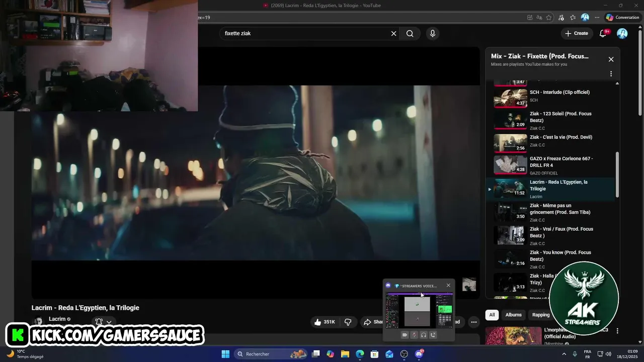Screen dimensions: 644x362
Task: Like the video with 351K likes
Action: [x=325, y=322]
